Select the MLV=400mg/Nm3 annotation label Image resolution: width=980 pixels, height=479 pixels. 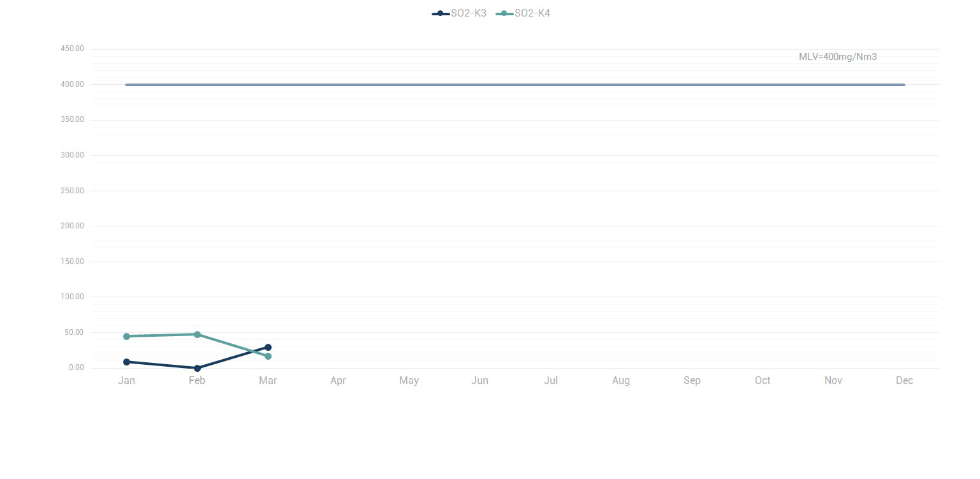pyautogui.click(x=837, y=57)
